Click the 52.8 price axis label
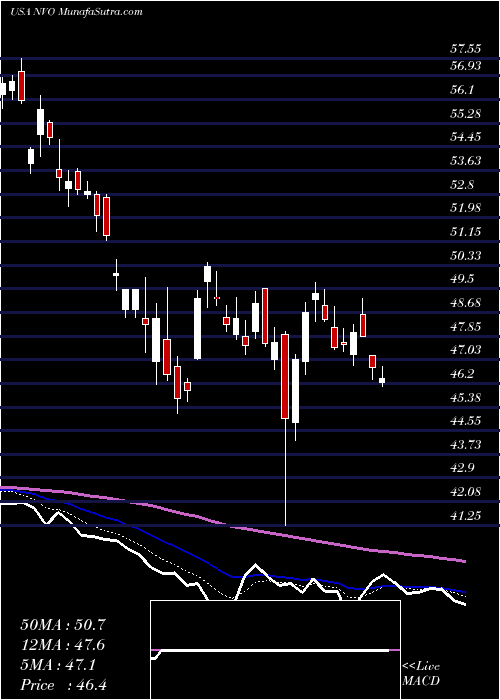This screenshot has width=500, height=700. click(462, 184)
